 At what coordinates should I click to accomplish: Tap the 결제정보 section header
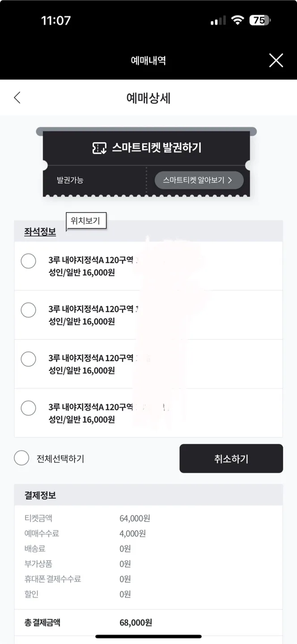[x=40, y=495]
